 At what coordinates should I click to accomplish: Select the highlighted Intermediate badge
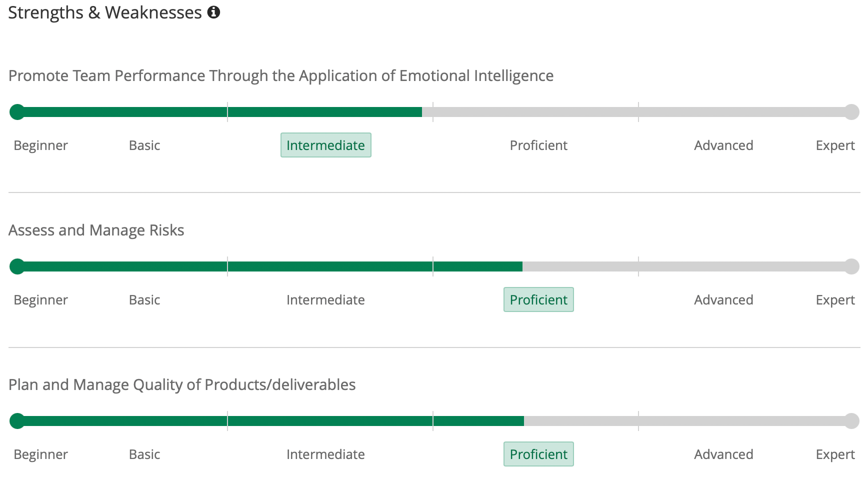pos(325,145)
